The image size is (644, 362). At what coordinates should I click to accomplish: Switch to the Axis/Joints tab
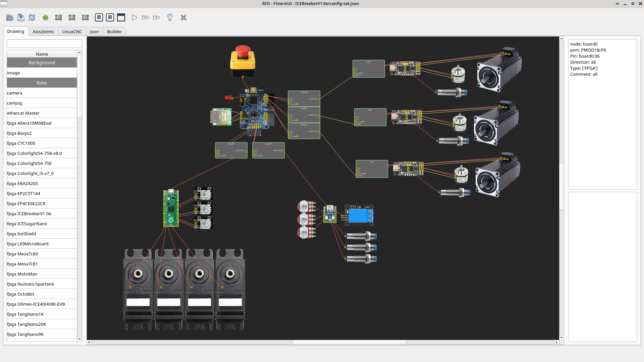43,32
